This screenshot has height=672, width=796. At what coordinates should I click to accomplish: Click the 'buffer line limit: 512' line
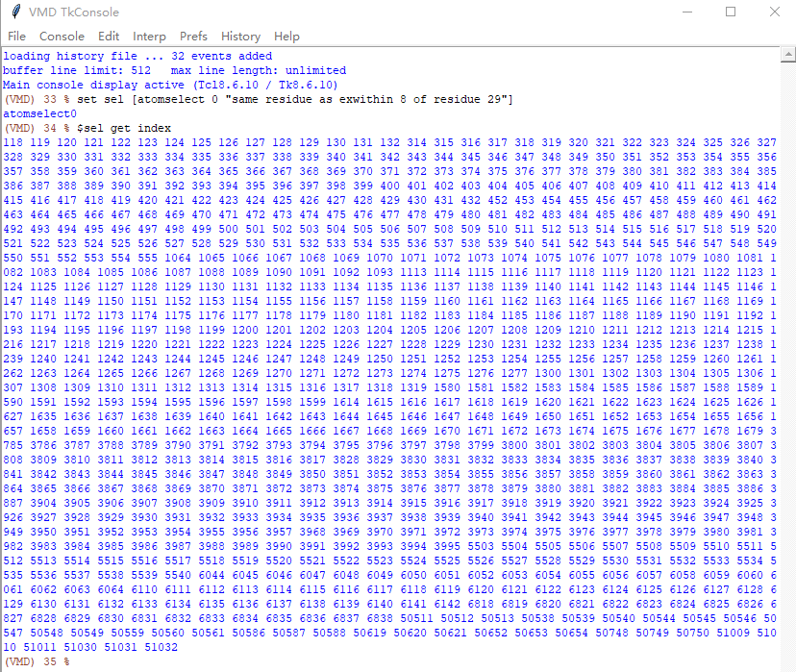click(x=175, y=70)
